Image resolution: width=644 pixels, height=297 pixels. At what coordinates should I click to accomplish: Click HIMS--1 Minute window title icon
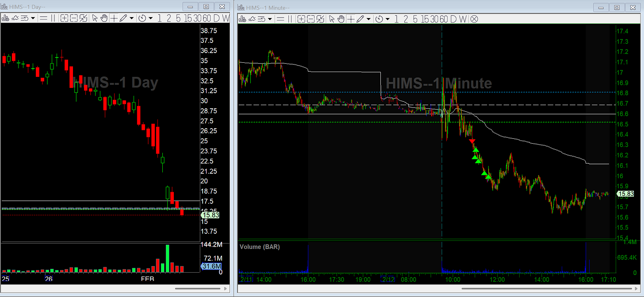pyautogui.click(x=241, y=7)
